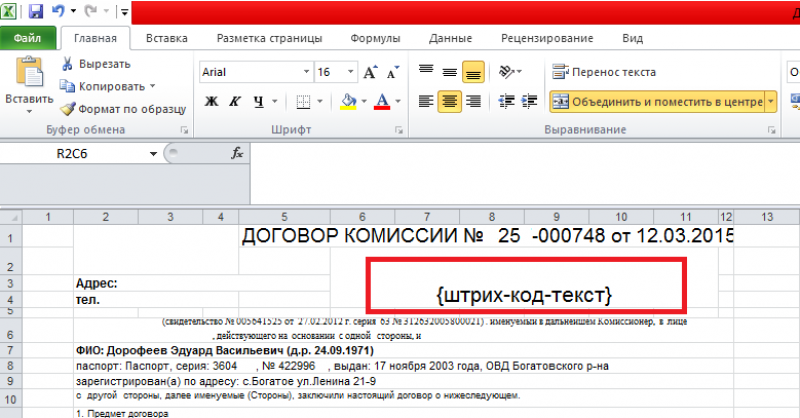800x418 pixels.
Task: Toggle italic К formatting
Action: tap(235, 101)
